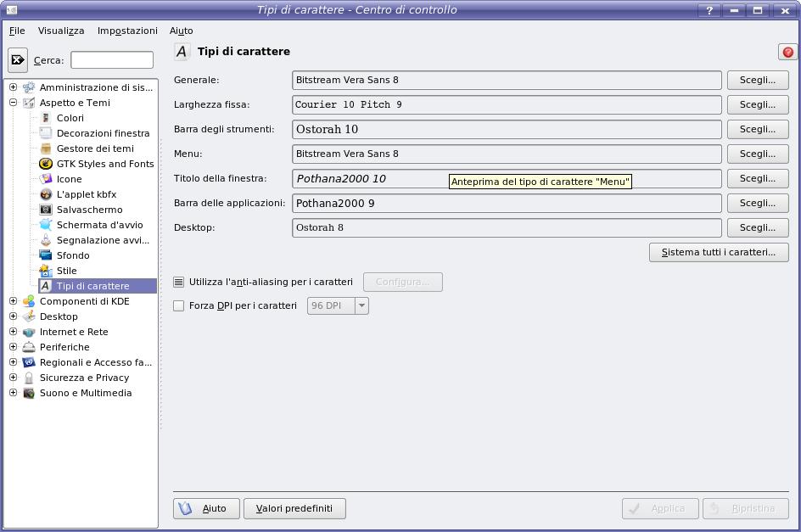
Task: Select the GTK Styles and Fonts icon
Action: [x=46, y=164]
